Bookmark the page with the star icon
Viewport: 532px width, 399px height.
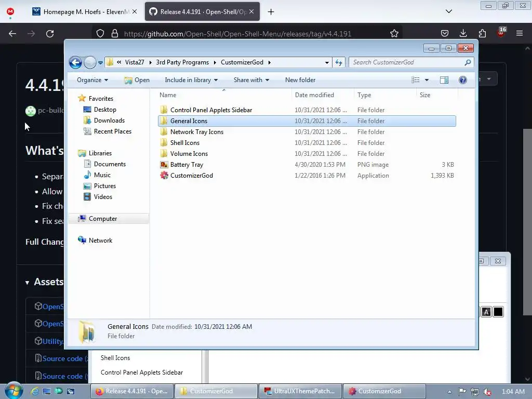pos(394,34)
